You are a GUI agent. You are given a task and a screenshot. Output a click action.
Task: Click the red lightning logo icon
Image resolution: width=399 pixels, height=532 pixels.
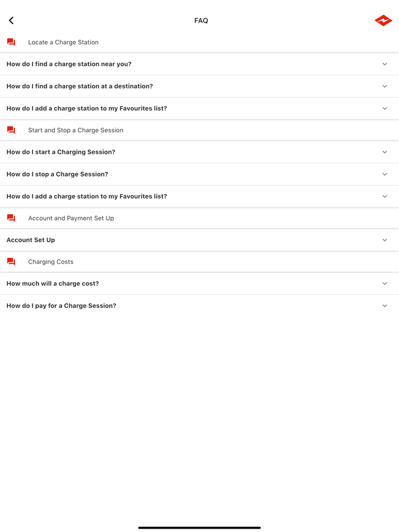tap(383, 21)
